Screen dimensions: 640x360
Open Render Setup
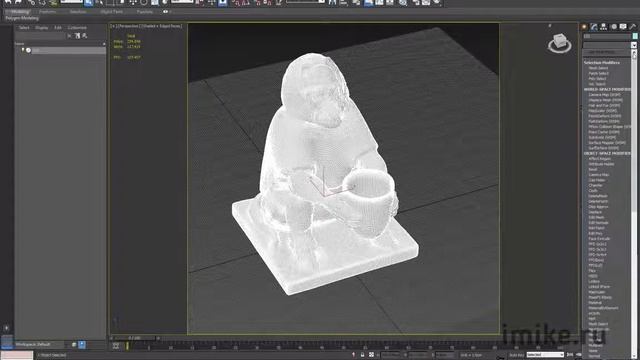tap(416, 2)
